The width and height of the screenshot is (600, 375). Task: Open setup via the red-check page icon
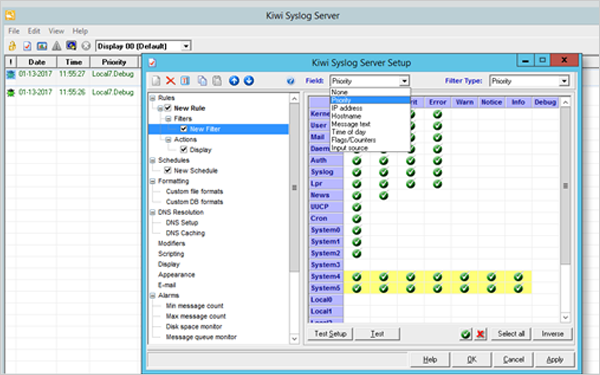[27, 46]
